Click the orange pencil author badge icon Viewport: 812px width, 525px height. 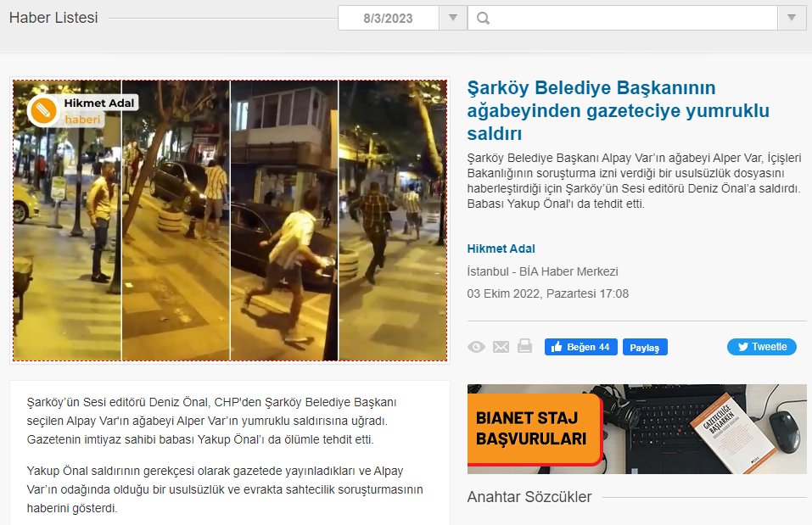(x=42, y=111)
